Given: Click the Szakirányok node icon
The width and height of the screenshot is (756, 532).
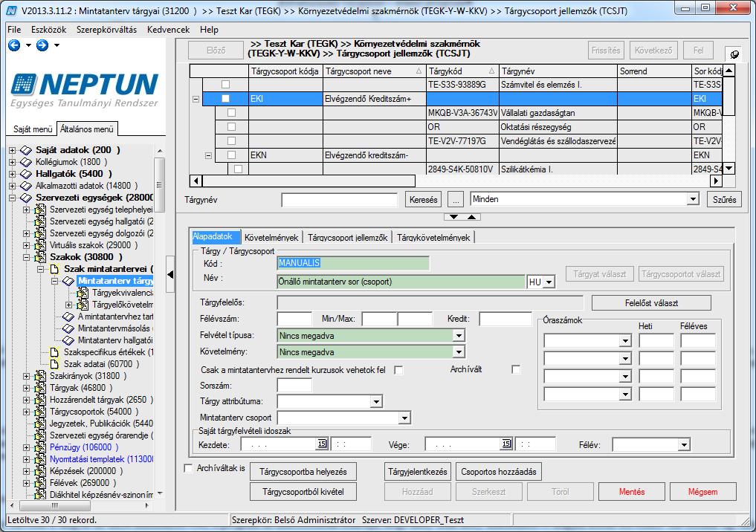Looking at the screenshot, I should click(x=40, y=376).
